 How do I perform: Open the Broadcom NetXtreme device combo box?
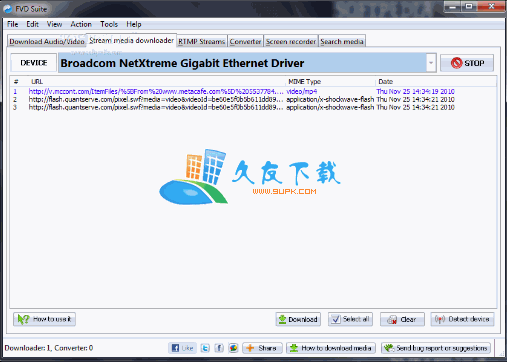(x=247, y=63)
